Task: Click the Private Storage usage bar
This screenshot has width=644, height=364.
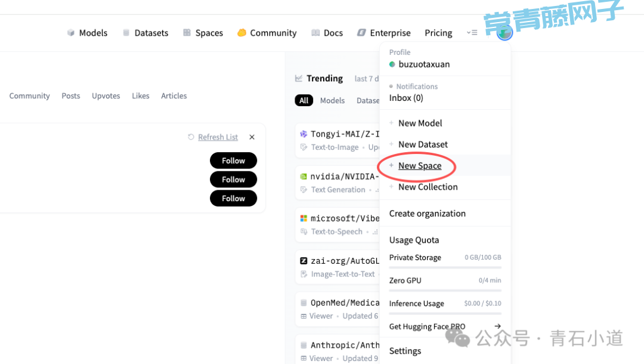Action: click(445, 267)
